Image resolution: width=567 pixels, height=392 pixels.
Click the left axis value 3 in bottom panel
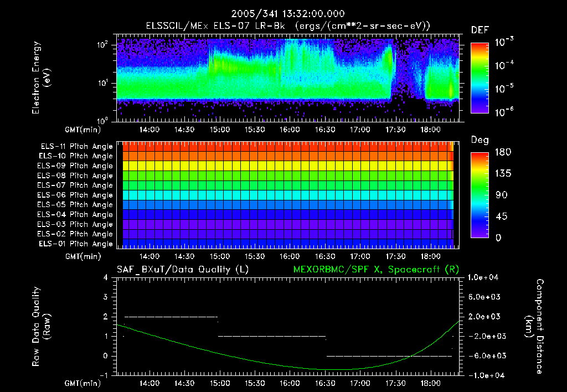click(106, 297)
